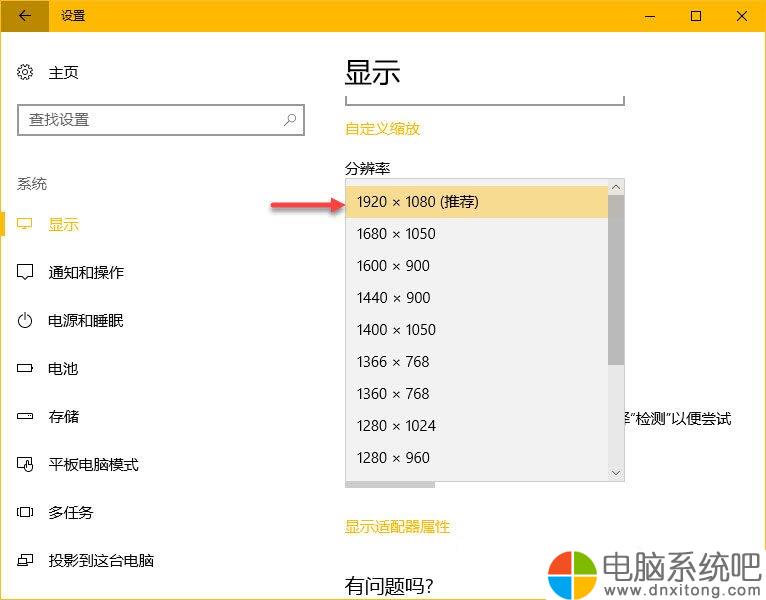The width and height of the screenshot is (766, 600).
Task: Click the Storage icon in sidebar
Action: click(x=26, y=417)
